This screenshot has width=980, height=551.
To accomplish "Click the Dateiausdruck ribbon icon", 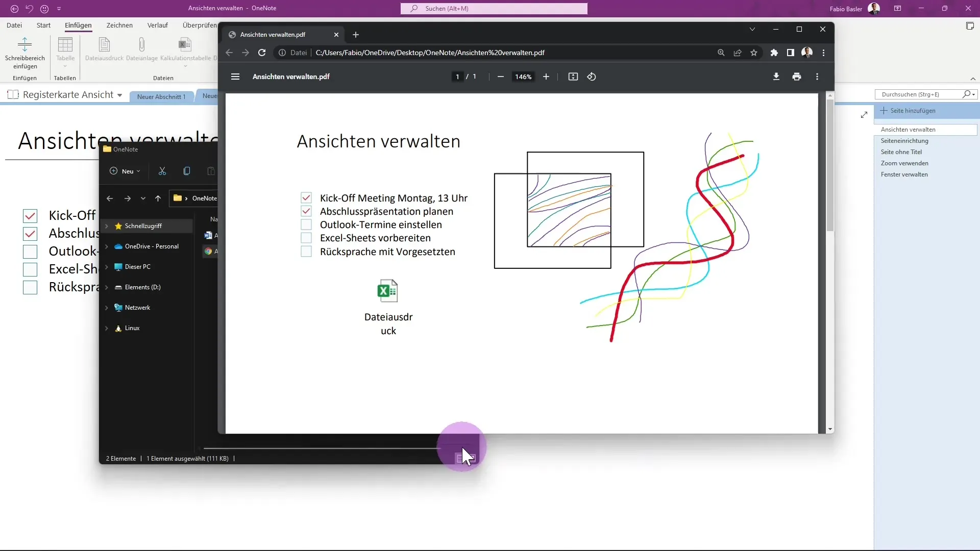I will 104,44.
